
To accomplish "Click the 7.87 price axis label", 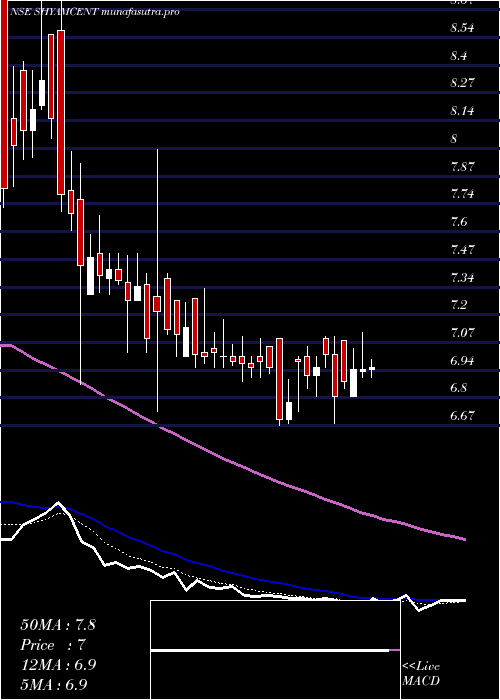I will coord(462,167).
